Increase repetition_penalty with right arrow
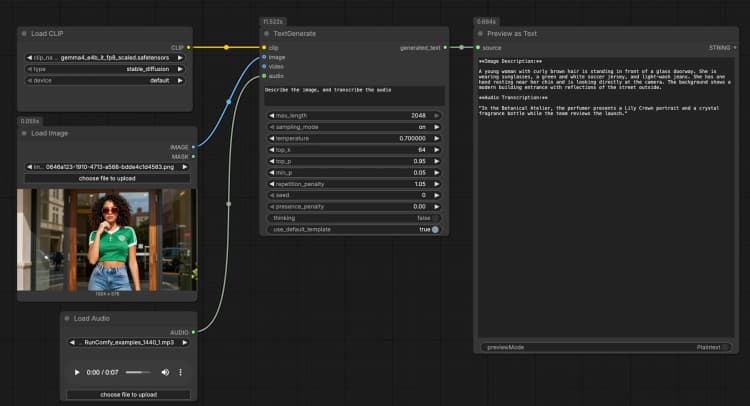 (436, 184)
